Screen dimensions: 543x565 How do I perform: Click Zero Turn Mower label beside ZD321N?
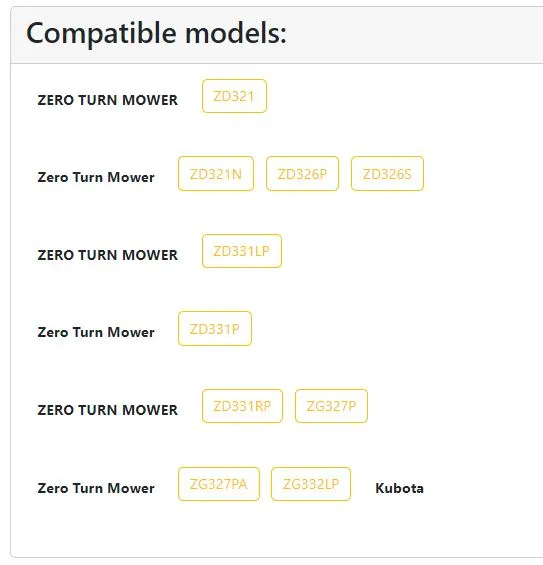[x=96, y=177]
